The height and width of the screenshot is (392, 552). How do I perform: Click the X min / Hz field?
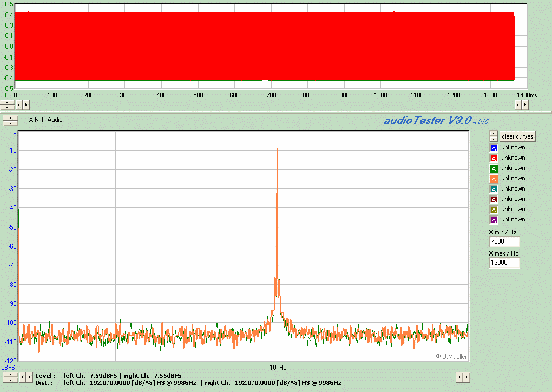click(504, 242)
